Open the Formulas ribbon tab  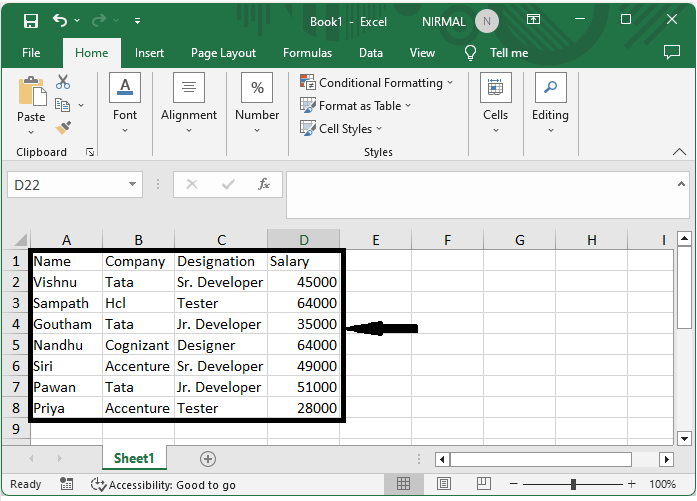pyautogui.click(x=307, y=53)
